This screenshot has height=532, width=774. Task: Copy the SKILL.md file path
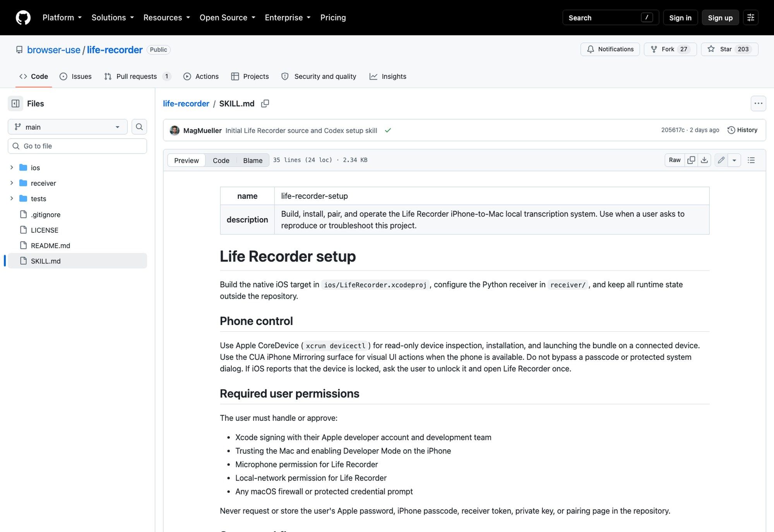click(x=265, y=104)
